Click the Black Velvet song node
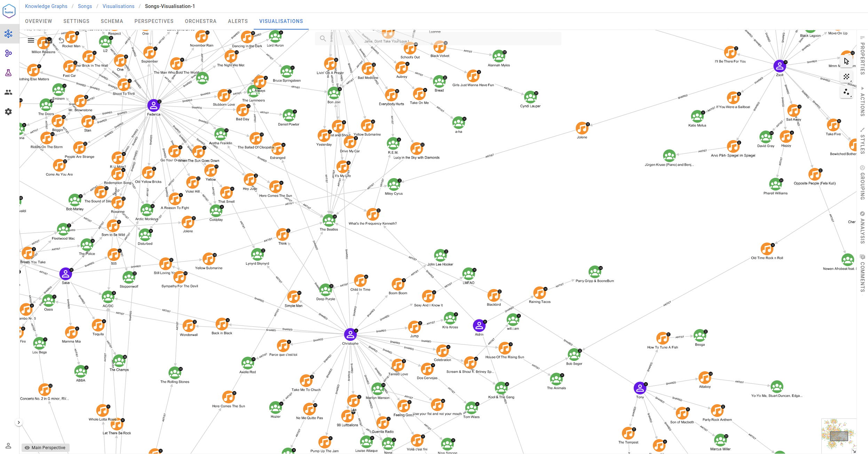The height and width of the screenshot is (454, 868). pyautogui.click(x=440, y=47)
